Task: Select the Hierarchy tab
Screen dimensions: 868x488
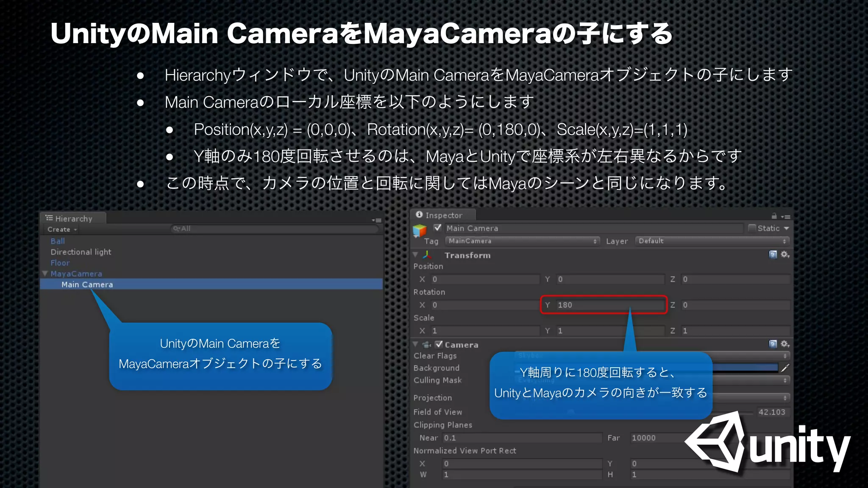Action: point(73,219)
